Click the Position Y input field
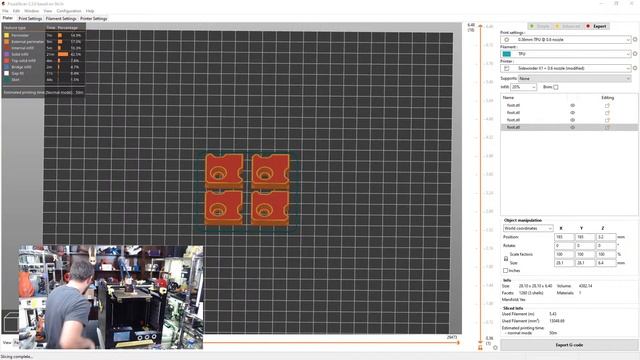The width and height of the screenshot is (640, 360). pyautogui.click(x=585, y=237)
